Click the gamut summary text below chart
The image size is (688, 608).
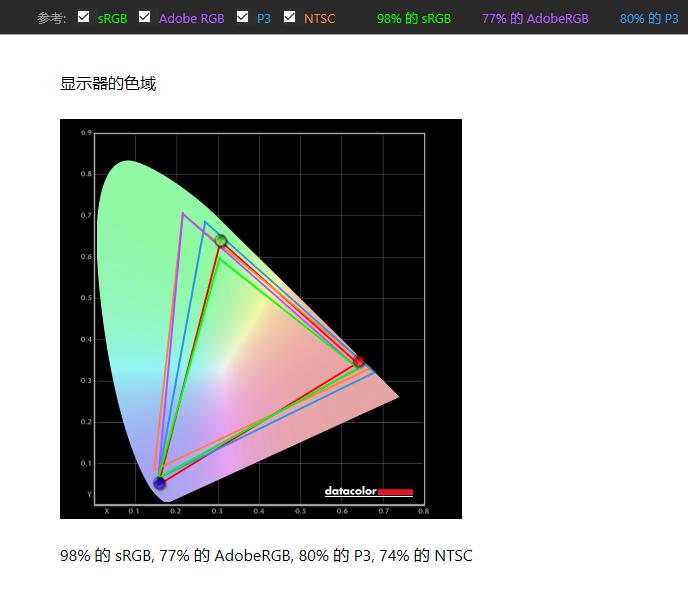(266, 556)
